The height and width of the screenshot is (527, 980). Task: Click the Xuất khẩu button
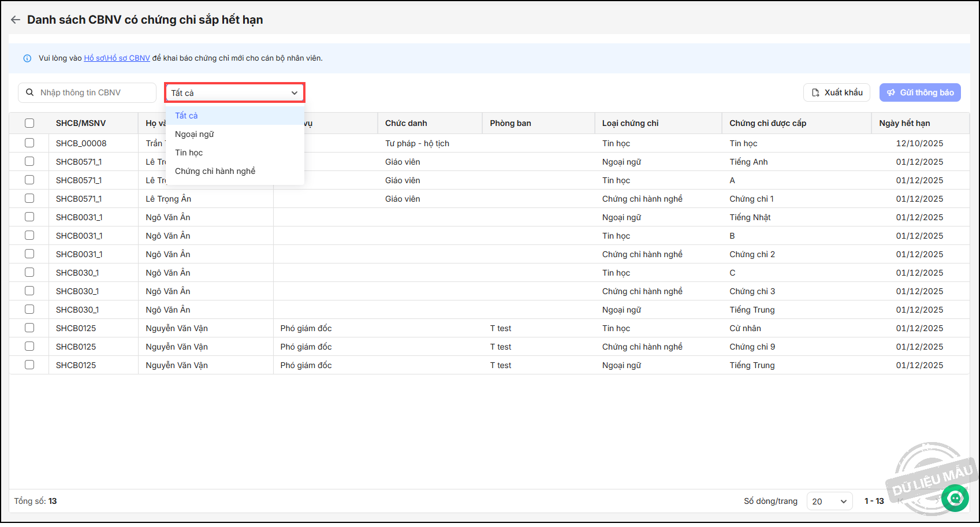point(836,92)
